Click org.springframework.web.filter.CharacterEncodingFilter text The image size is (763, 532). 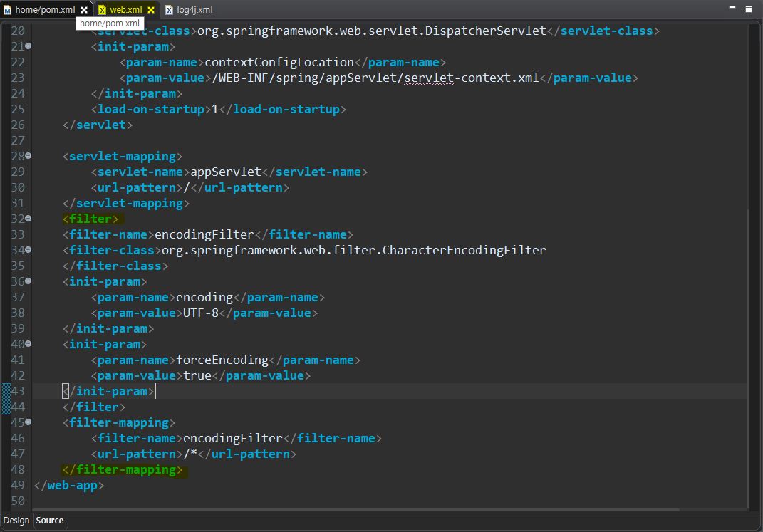354,250
